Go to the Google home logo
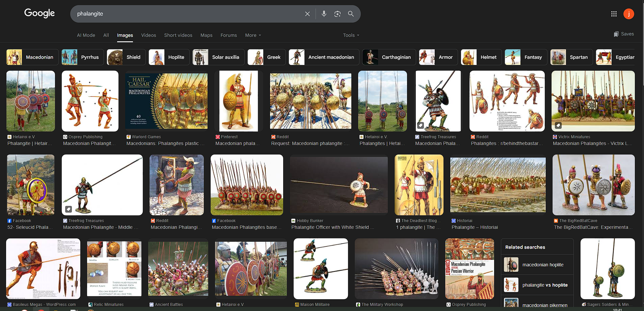Viewport: 644px width, 311px height. (x=39, y=13)
